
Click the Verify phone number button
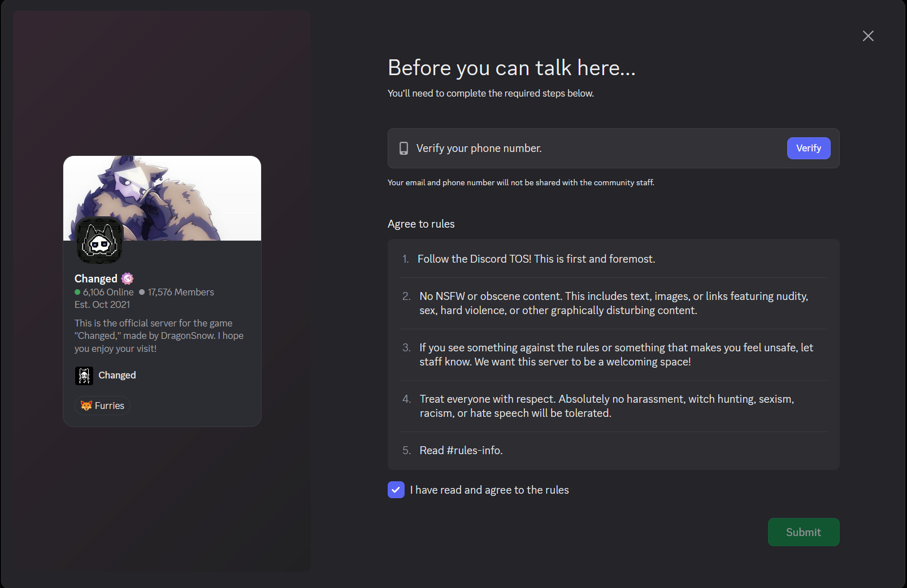(x=809, y=148)
